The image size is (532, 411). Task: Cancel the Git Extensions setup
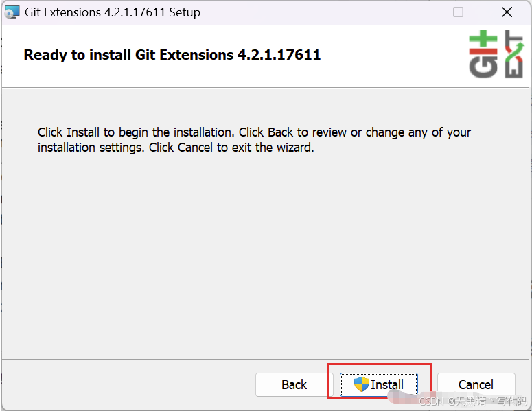[476, 384]
